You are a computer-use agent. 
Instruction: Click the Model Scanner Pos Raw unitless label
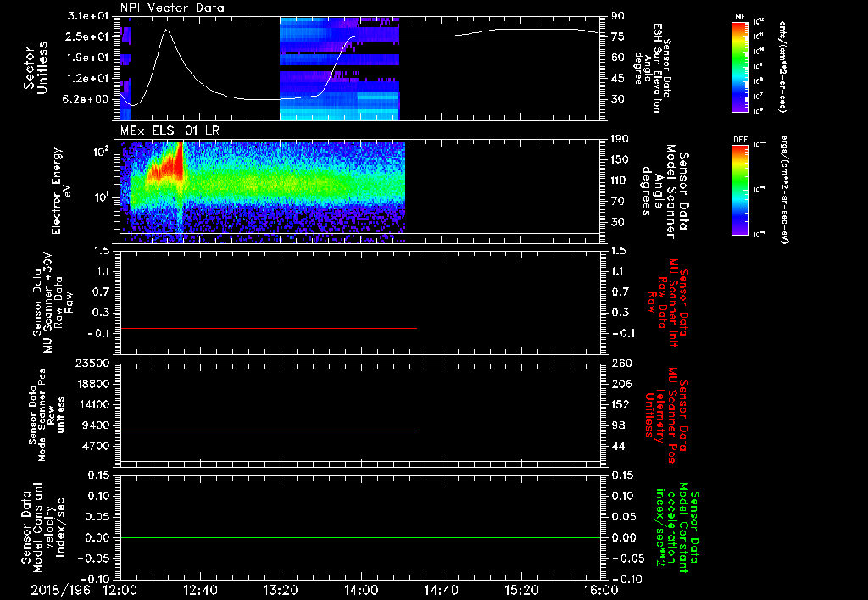click(x=47, y=414)
